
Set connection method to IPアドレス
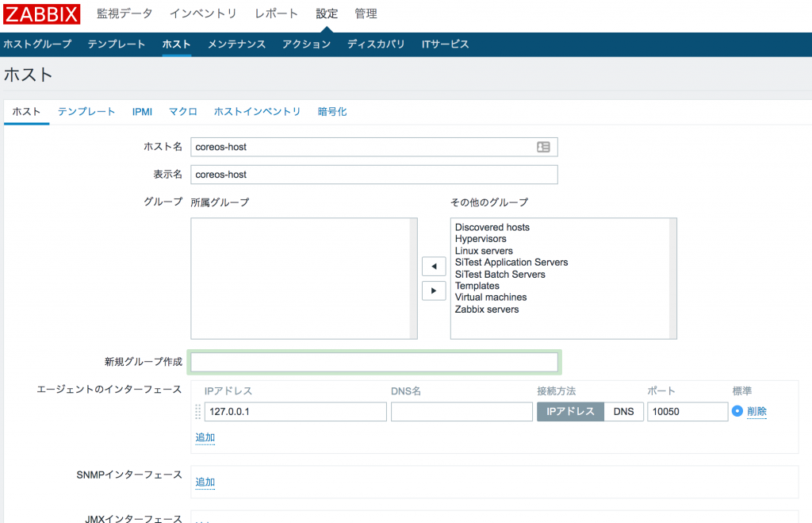[x=570, y=412]
